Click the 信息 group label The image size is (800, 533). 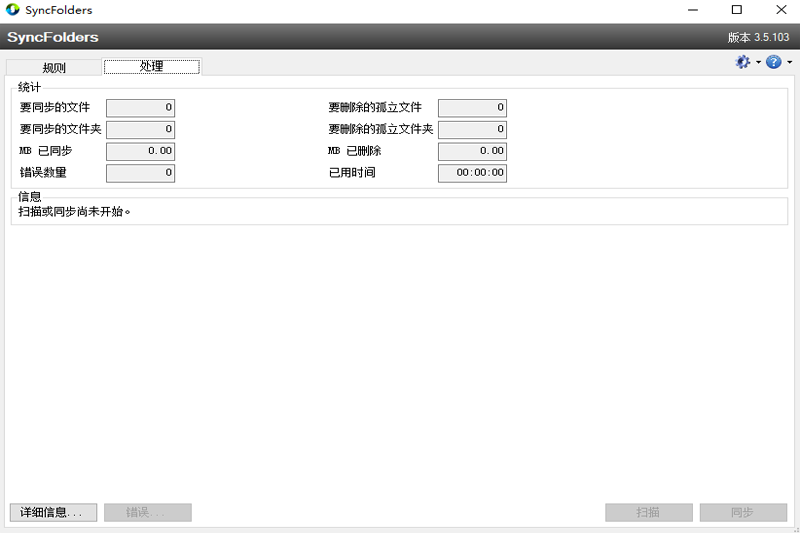[29, 196]
